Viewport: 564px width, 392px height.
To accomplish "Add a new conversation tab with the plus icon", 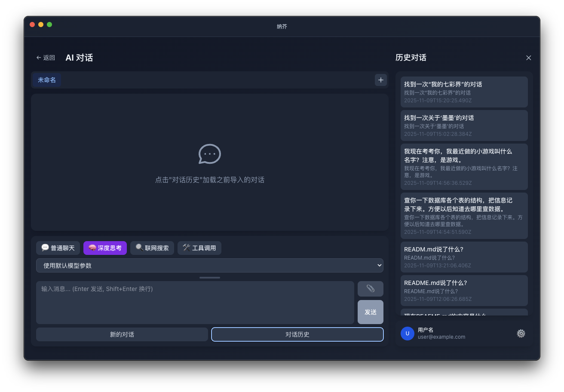I will 380,80.
